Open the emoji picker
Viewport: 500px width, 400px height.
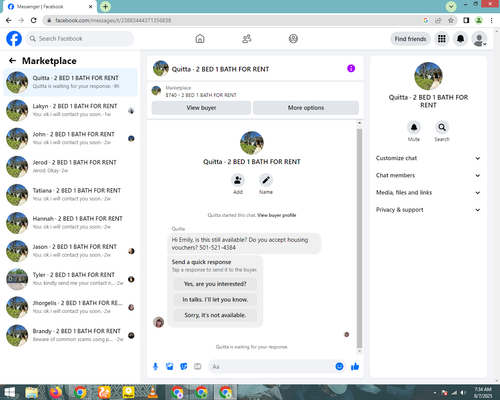(x=339, y=367)
